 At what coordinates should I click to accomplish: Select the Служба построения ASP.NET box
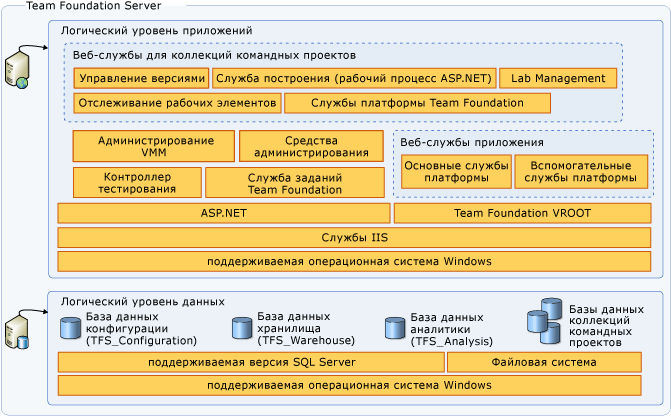click(354, 78)
